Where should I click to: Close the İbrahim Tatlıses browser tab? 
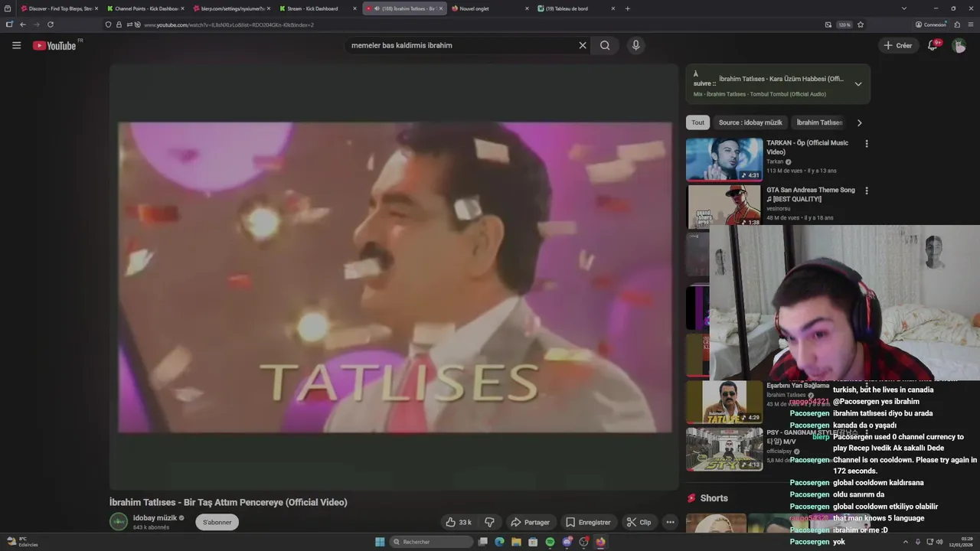click(440, 8)
